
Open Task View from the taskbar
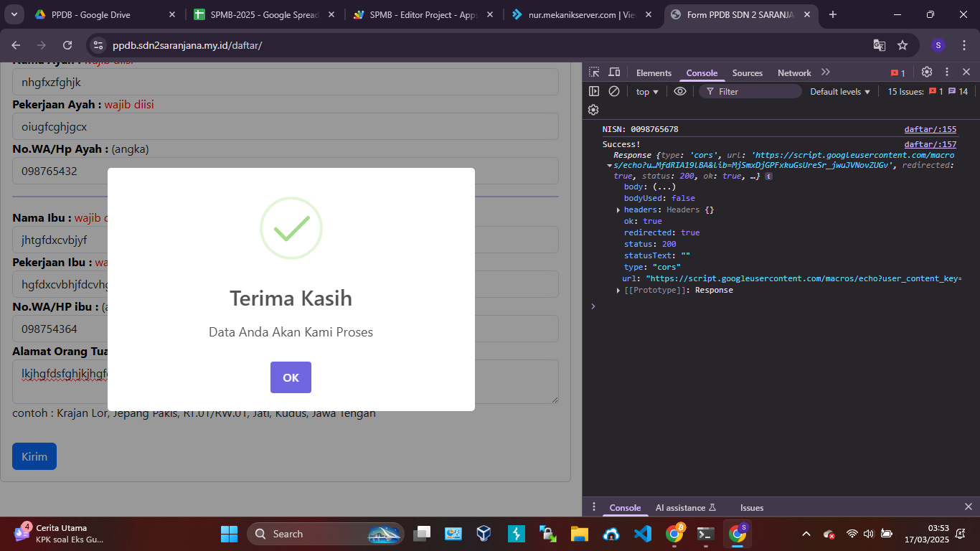click(x=423, y=534)
